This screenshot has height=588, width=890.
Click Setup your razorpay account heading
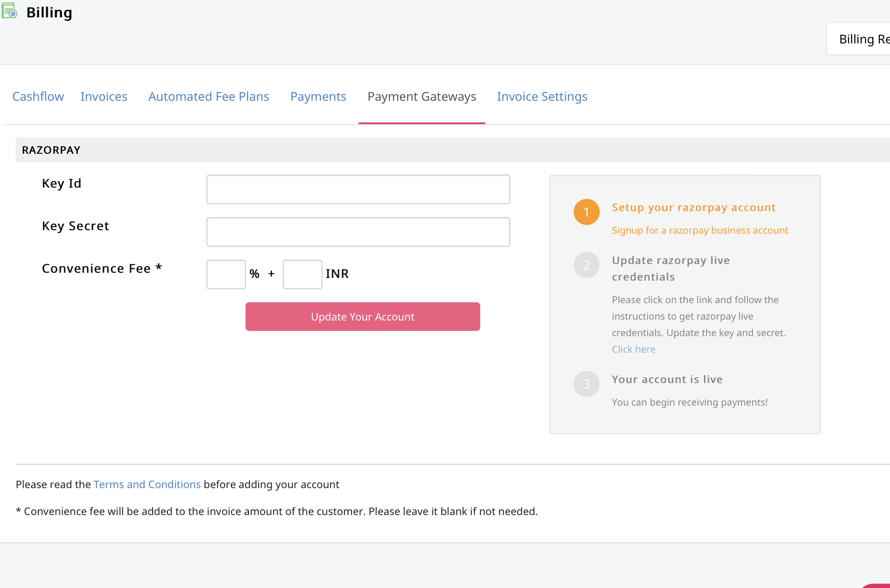[694, 208]
